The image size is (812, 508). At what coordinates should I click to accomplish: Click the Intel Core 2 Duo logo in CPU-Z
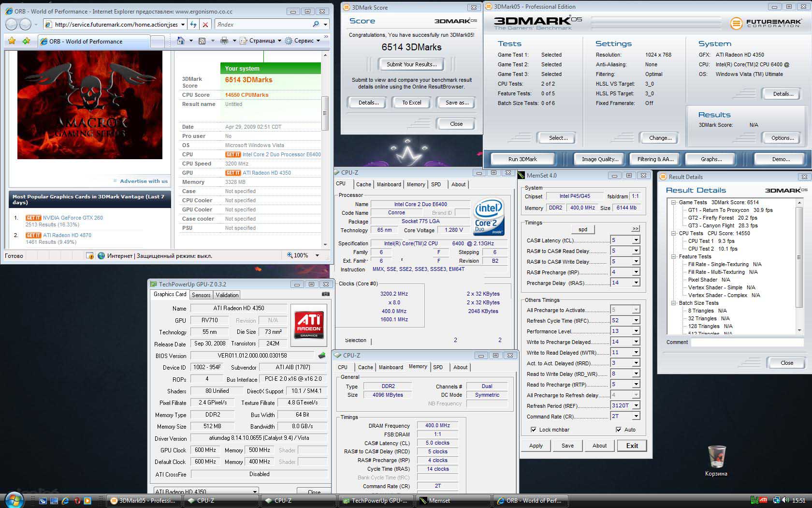(x=488, y=217)
